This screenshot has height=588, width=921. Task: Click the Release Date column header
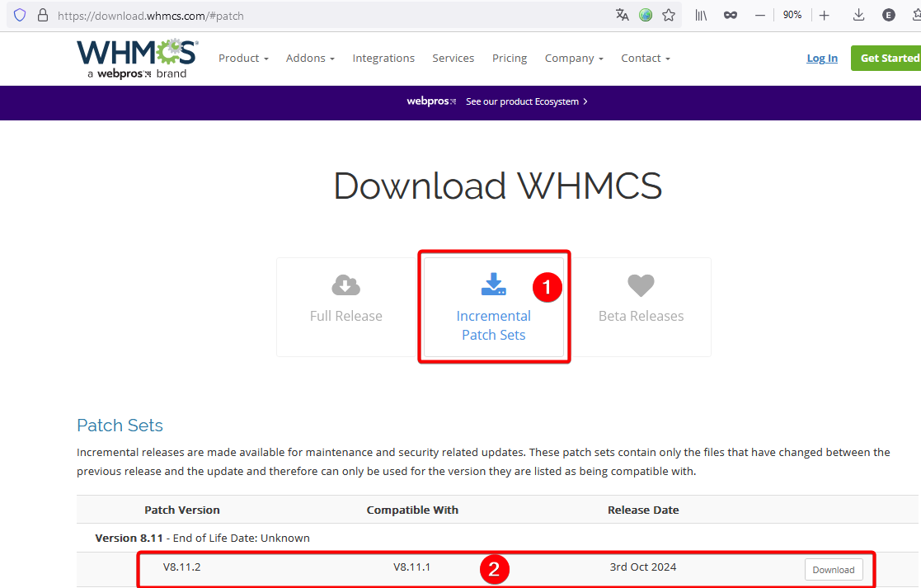(x=643, y=510)
